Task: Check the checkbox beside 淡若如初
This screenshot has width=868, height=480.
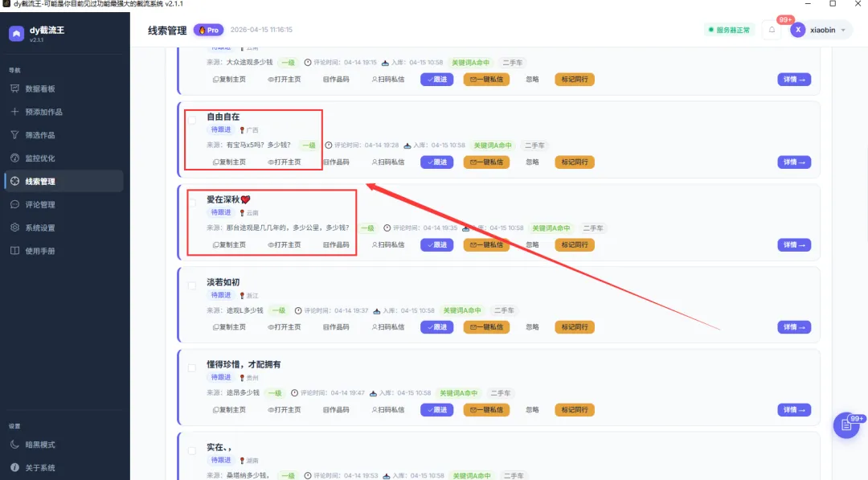Action: click(193, 283)
